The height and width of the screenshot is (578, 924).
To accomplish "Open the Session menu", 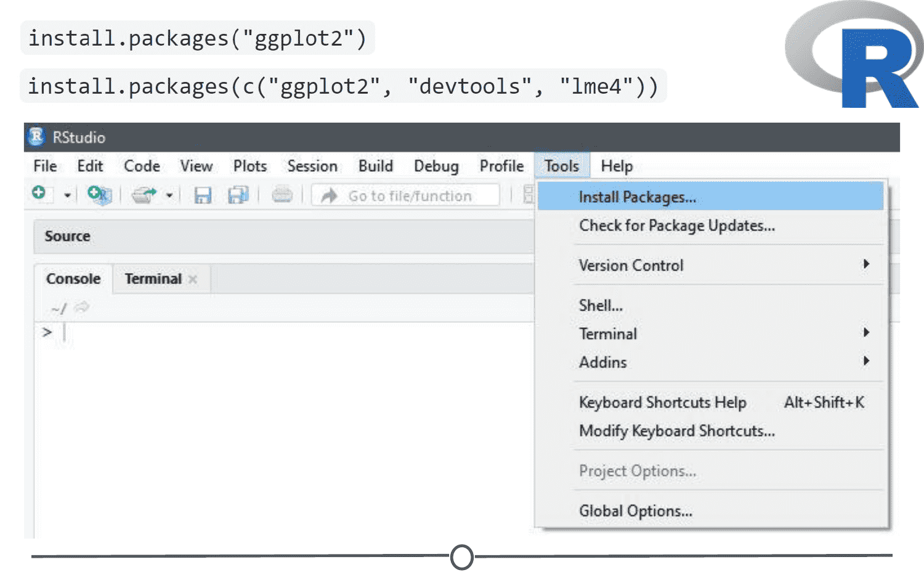I will coord(312,166).
